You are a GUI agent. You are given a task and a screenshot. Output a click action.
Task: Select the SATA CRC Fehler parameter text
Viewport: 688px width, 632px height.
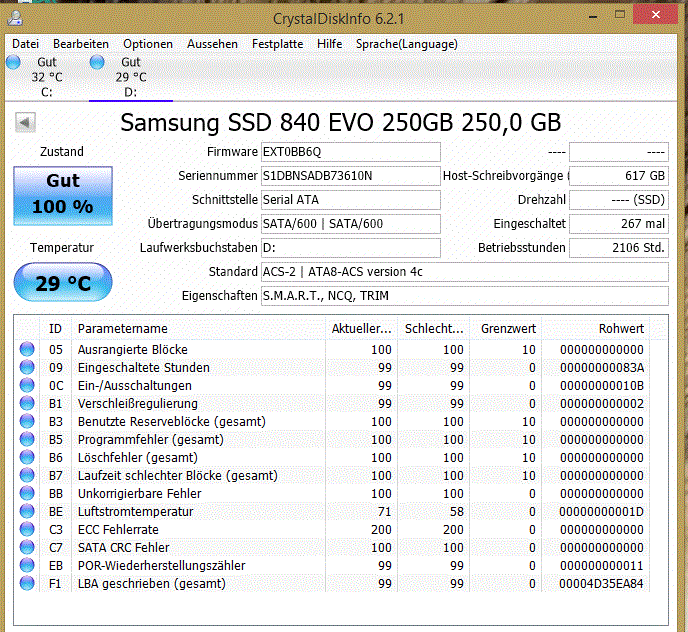123,547
